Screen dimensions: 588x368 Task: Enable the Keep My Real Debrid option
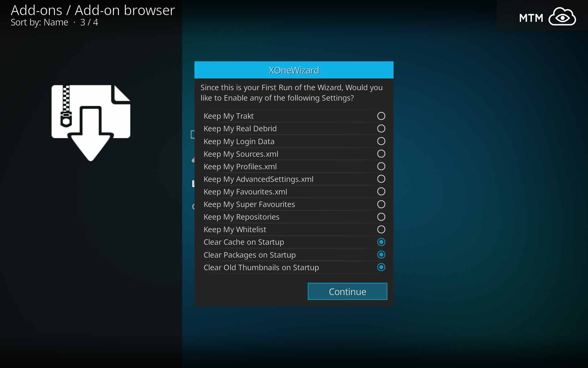(381, 128)
